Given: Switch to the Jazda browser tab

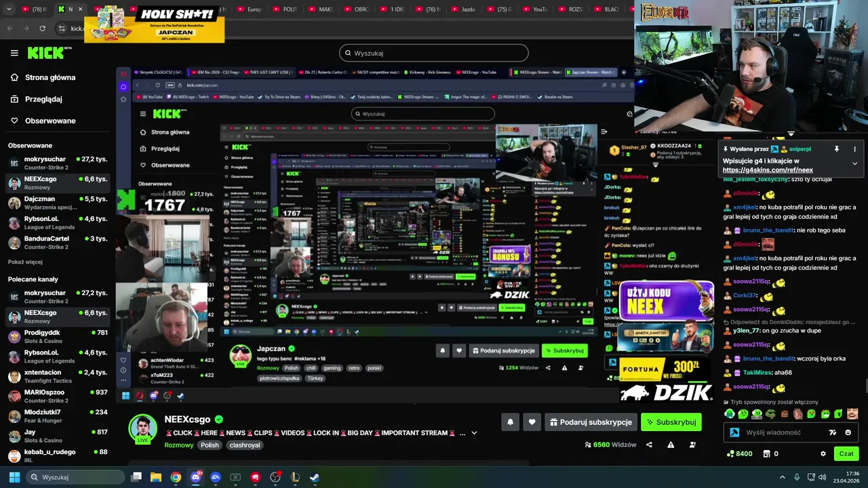Looking at the screenshot, I should [x=463, y=9].
